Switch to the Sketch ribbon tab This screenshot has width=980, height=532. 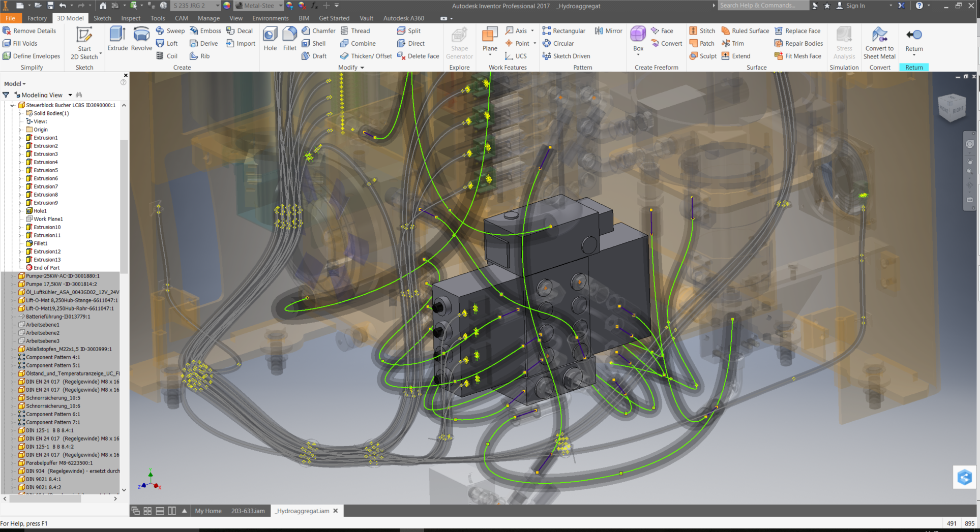pos(102,18)
